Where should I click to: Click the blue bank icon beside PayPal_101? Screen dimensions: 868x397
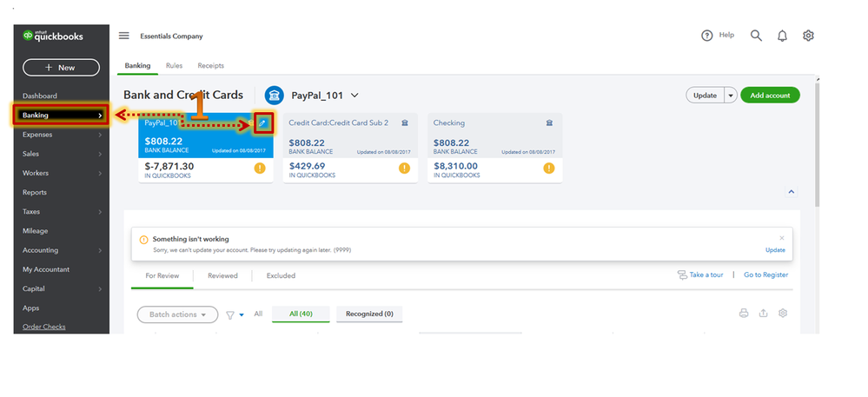coord(274,96)
